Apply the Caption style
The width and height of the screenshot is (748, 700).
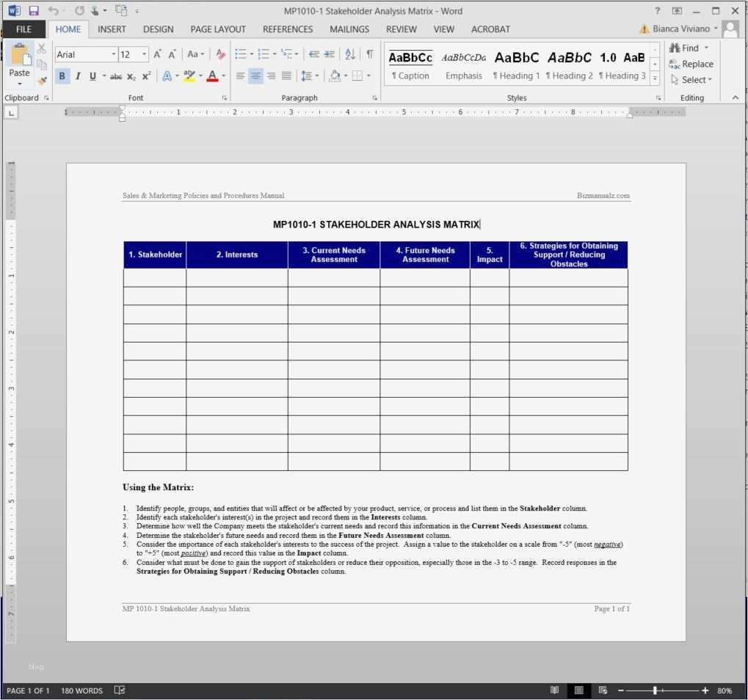(410, 65)
